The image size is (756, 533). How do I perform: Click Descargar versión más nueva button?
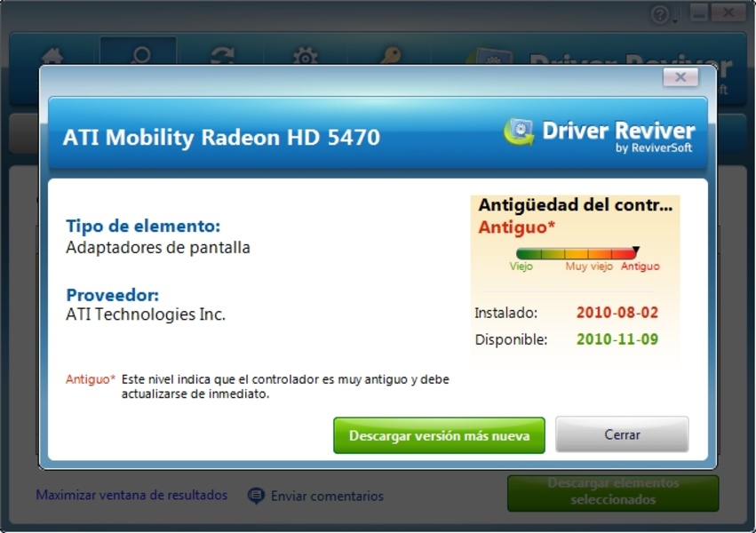(x=439, y=435)
